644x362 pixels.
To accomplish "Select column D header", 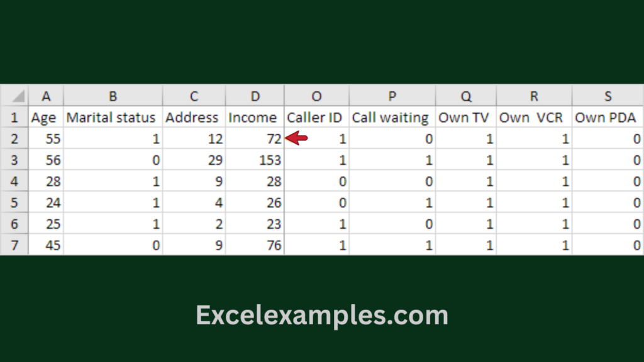I will click(x=255, y=96).
